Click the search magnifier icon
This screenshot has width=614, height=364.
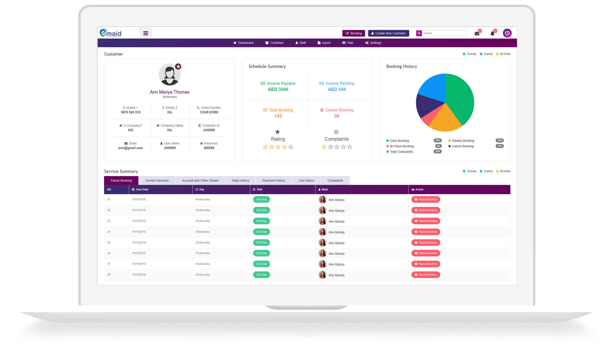tap(419, 33)
